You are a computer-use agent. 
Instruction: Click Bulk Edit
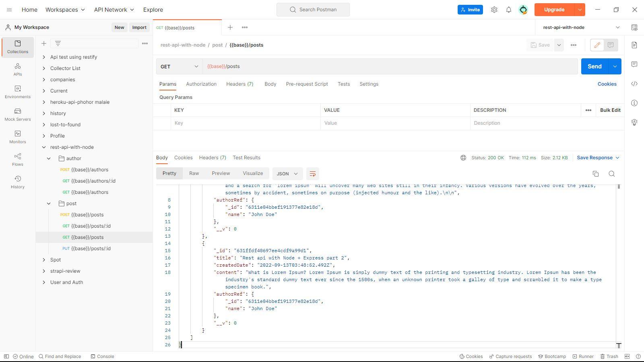pos(610,110)
